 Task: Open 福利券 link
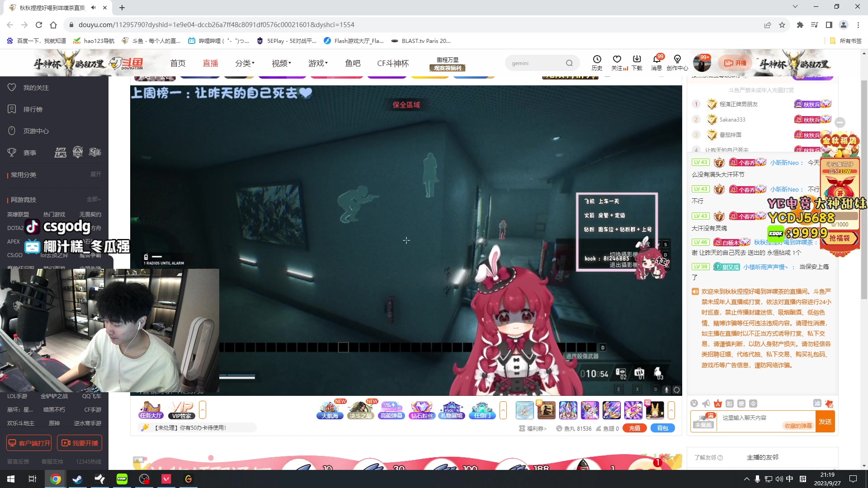(533, 428)
